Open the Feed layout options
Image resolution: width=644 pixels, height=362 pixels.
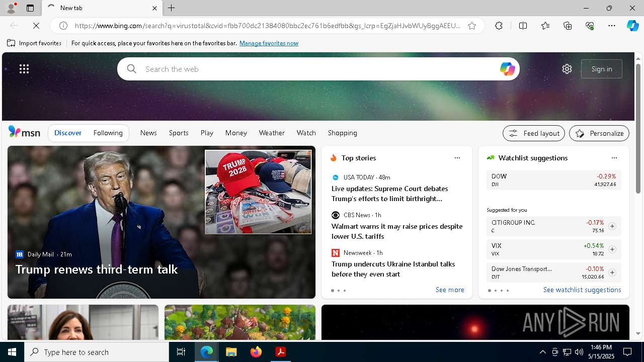(x=534, y=133)
